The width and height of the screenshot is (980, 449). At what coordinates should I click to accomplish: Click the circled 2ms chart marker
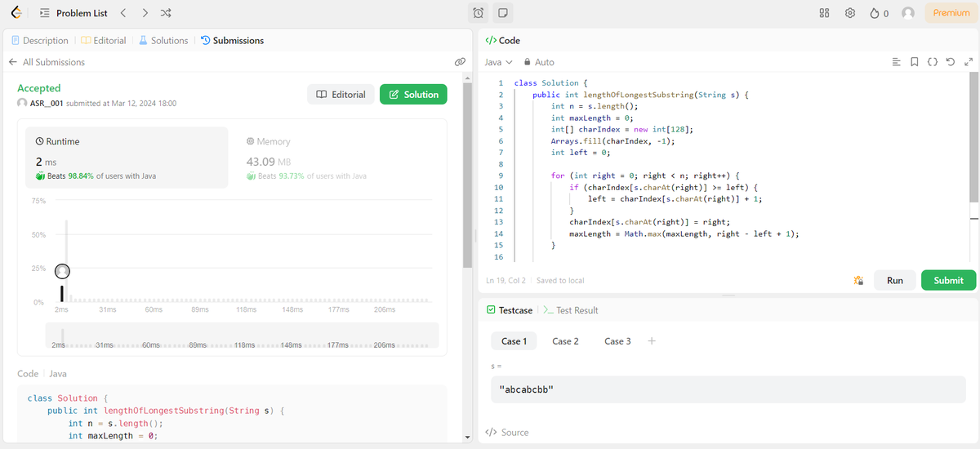[x=62, y=271]
